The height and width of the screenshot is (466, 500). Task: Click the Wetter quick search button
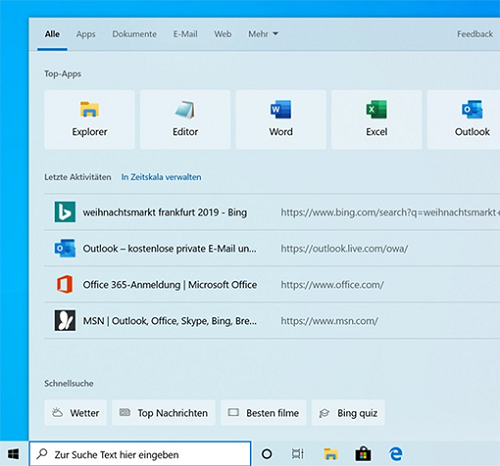(75, 413)
